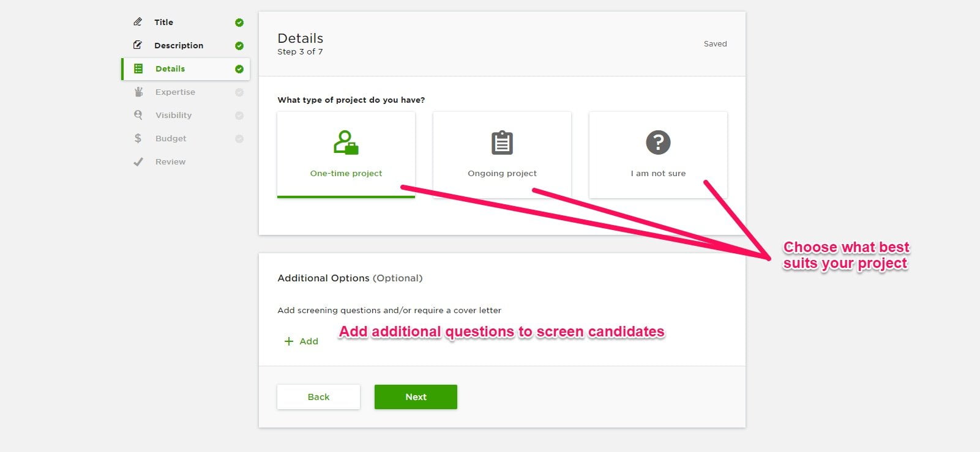Click the pencil icon beside Title
Viewport: 980px width, 452px height.
point(138,22)
